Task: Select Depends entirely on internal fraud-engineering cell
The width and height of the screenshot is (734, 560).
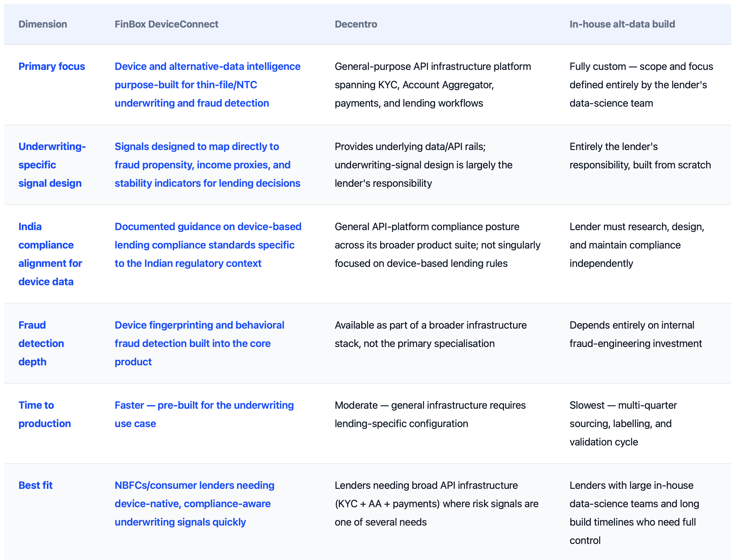Action: coord(636,334)
